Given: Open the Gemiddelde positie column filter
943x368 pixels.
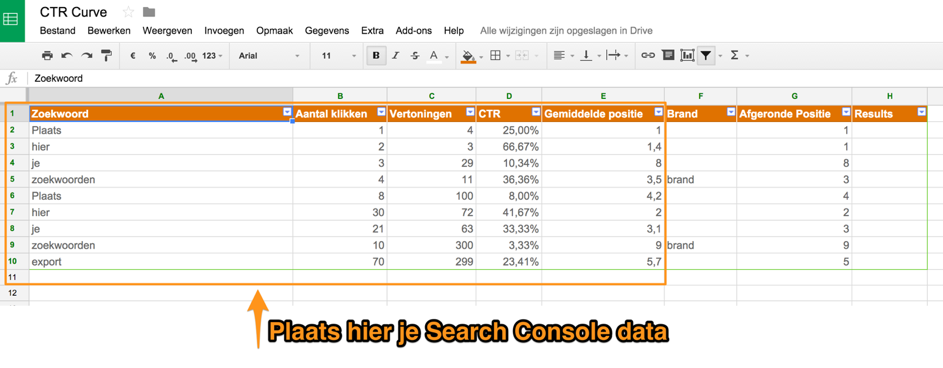Looking at the screenshot, I should 658,112.
